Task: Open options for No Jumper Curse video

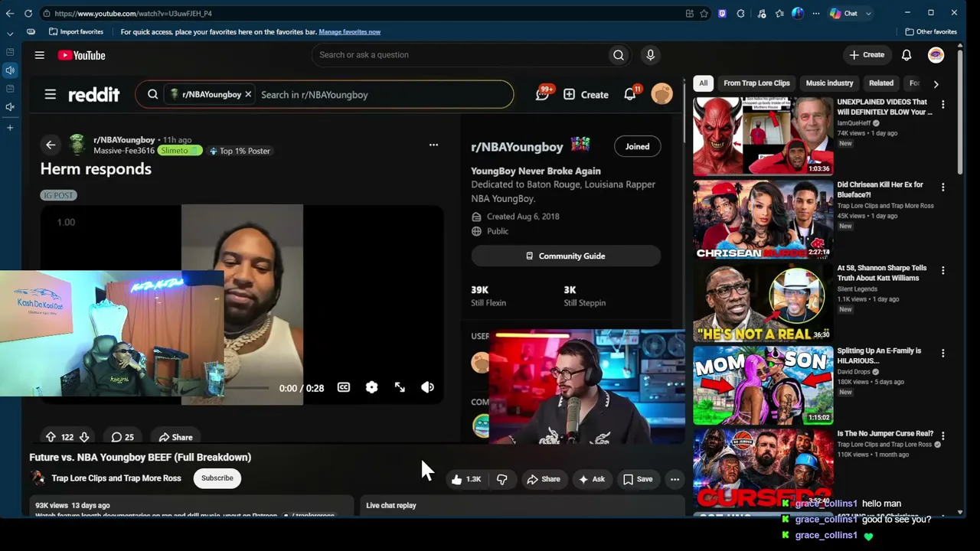Action: [942, 435]
